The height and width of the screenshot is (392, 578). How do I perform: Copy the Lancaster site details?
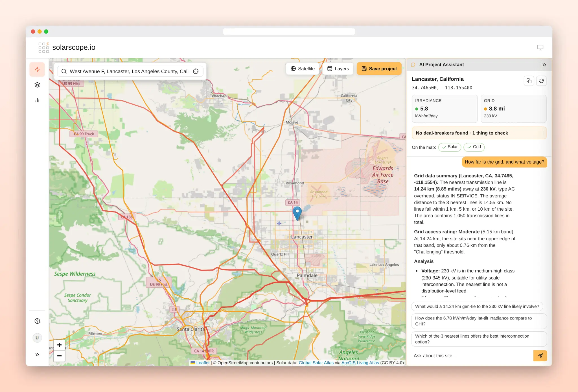[529, 81]
